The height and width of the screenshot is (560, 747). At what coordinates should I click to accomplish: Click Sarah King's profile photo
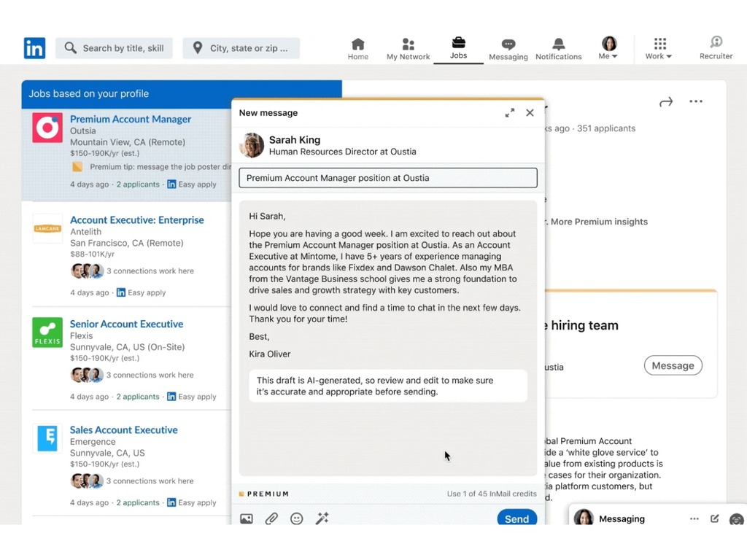click(x=252, y=145)
